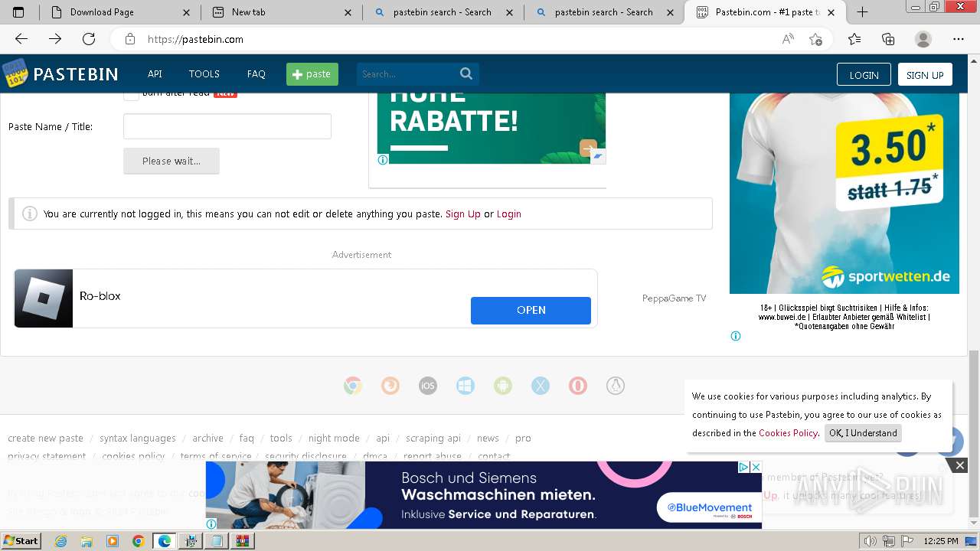Click OPEN on the Ro-blox ad
The height and width of the screenshot is (551, 980).
tap(531, 310)
